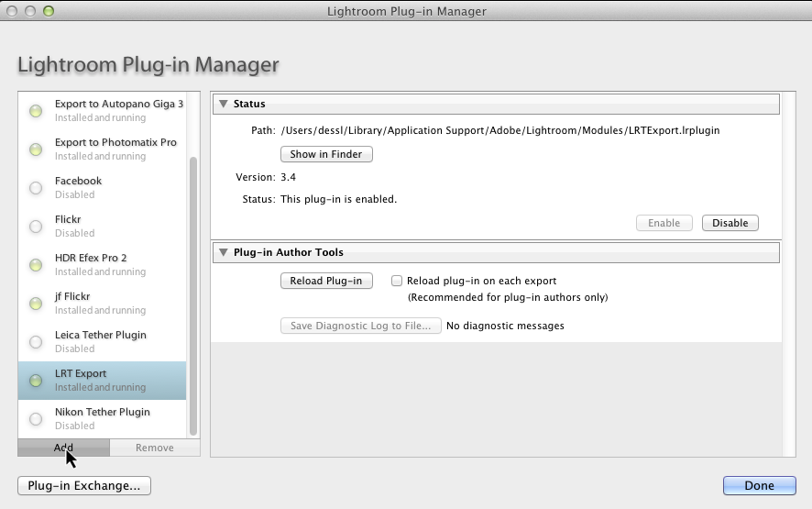The image size is (812, 509).
Task: Collapse the Status section triangle
Action: click(224, 104)
